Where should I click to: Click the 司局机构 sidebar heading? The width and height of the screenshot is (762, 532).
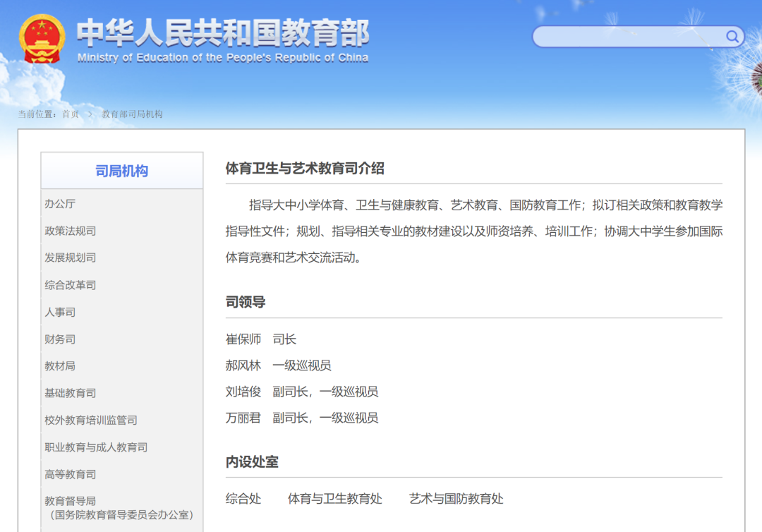[122, 171]
